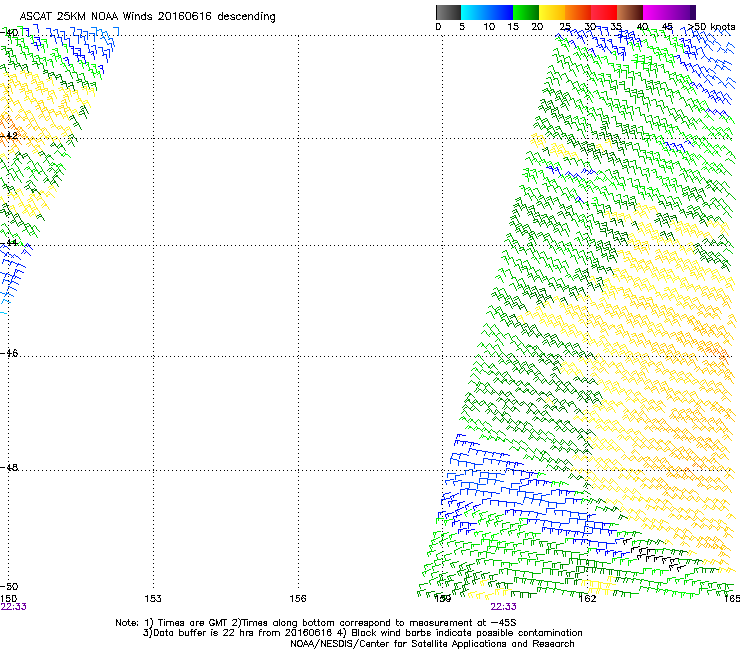Click the purple 22:33 time near longitude 159
740x650 pixels.
point(503,607)
